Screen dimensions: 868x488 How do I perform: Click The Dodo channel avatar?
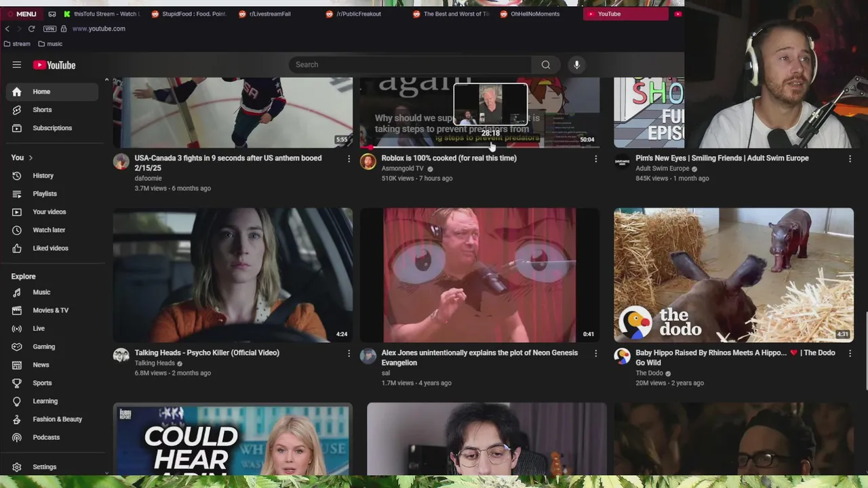[622, 356]
